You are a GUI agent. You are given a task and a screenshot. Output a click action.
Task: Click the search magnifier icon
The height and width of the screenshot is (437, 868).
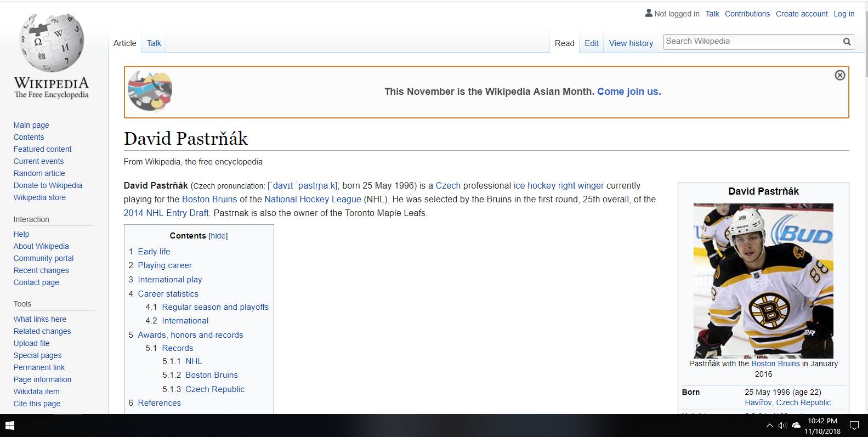(x=847, y=42)
